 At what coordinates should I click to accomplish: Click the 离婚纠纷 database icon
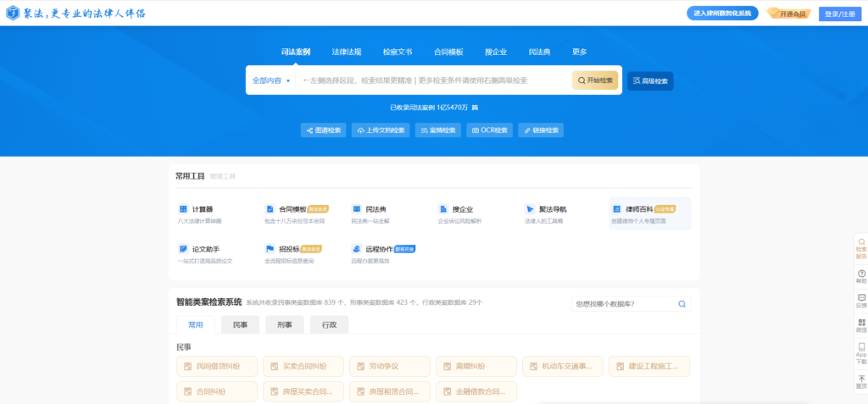point(447,367)
